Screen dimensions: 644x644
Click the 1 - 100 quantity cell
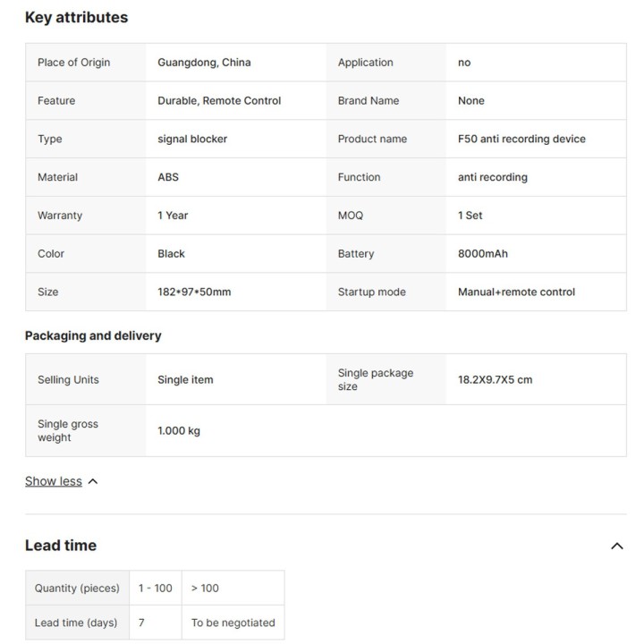click(156, 589)
